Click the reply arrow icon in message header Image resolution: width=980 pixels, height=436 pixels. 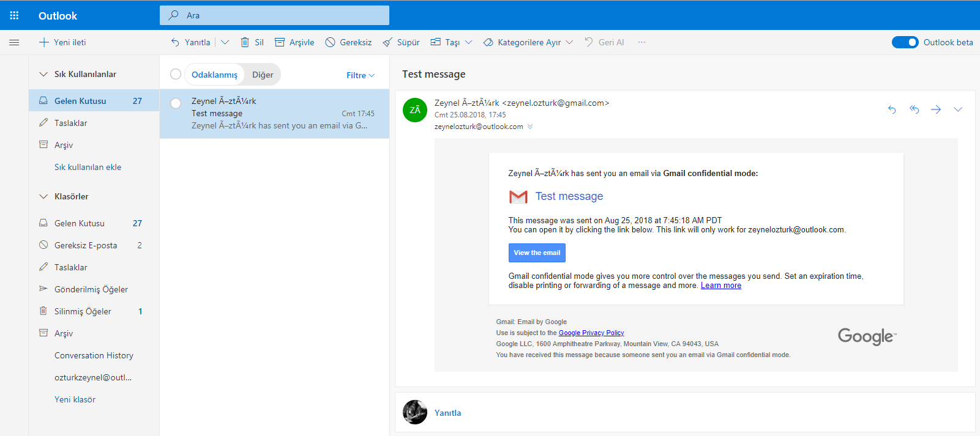tap(892, 109)
